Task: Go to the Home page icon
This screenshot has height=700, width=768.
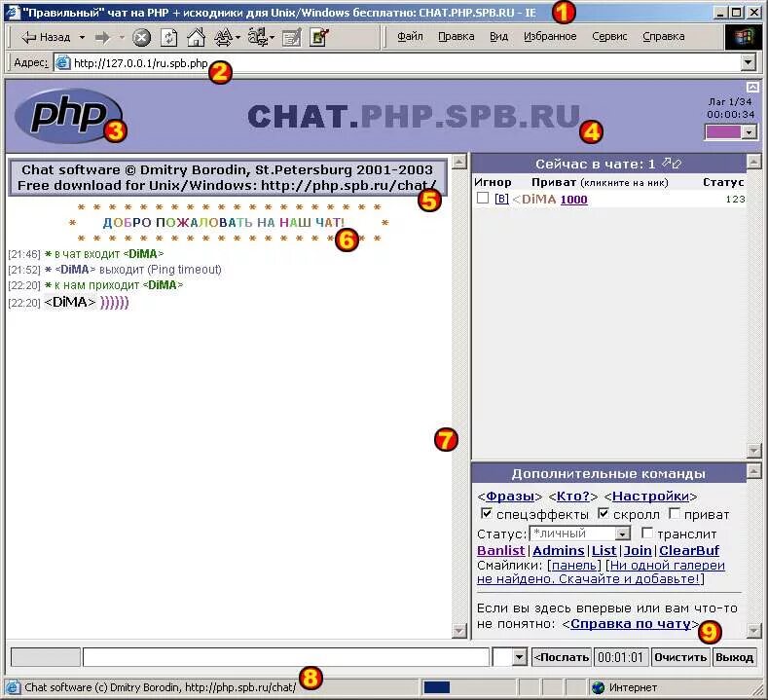Action: tap(197, 37)
